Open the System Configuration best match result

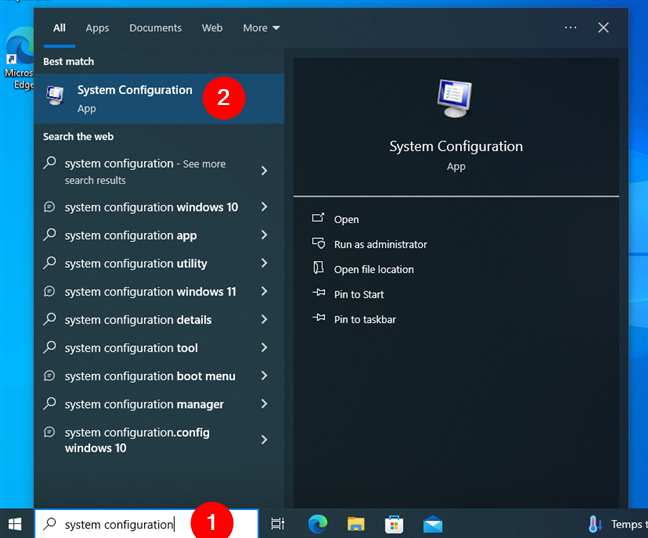pyautogui.click(x=159, y=99)
